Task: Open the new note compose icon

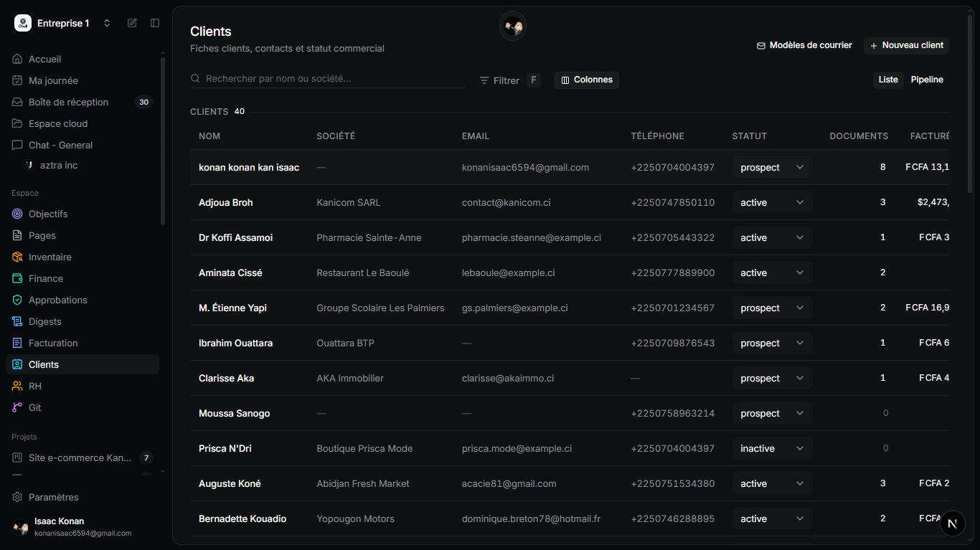Action: point(132,23)
